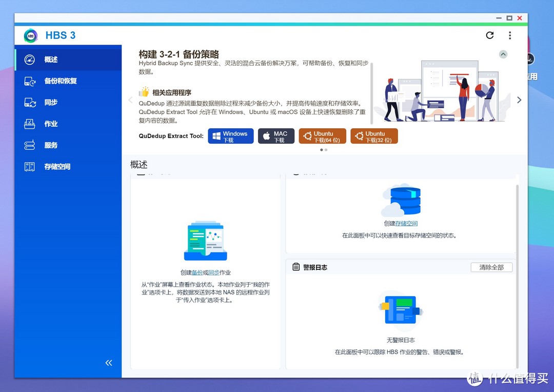Click the 同步 link to create sync job

tap(214, 272)
